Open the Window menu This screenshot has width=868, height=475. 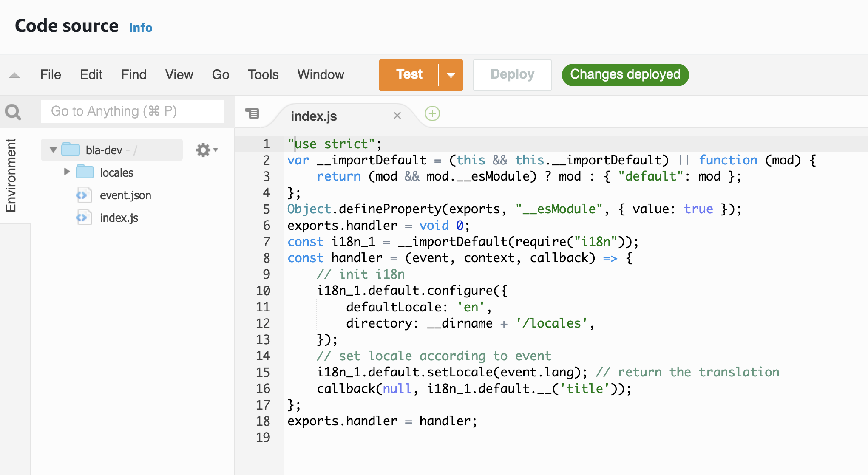point(321,75)
